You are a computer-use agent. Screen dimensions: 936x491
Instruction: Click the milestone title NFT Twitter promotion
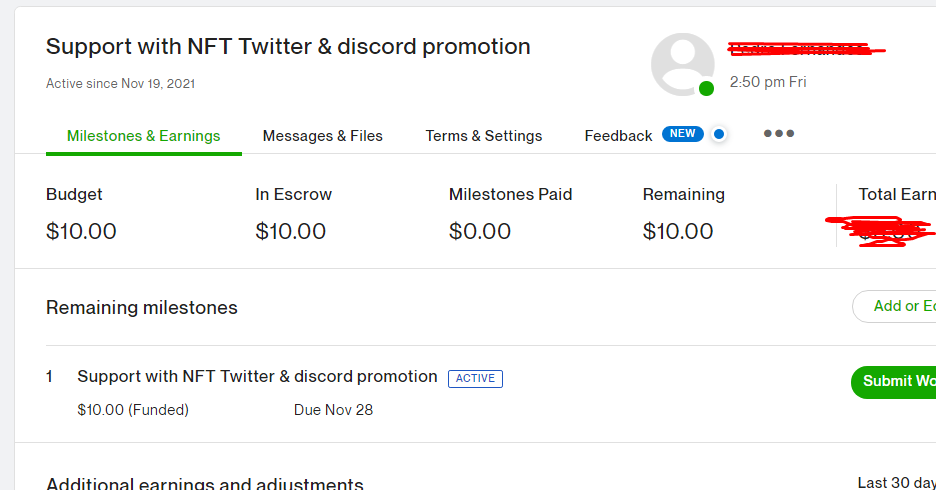point(257,377)
